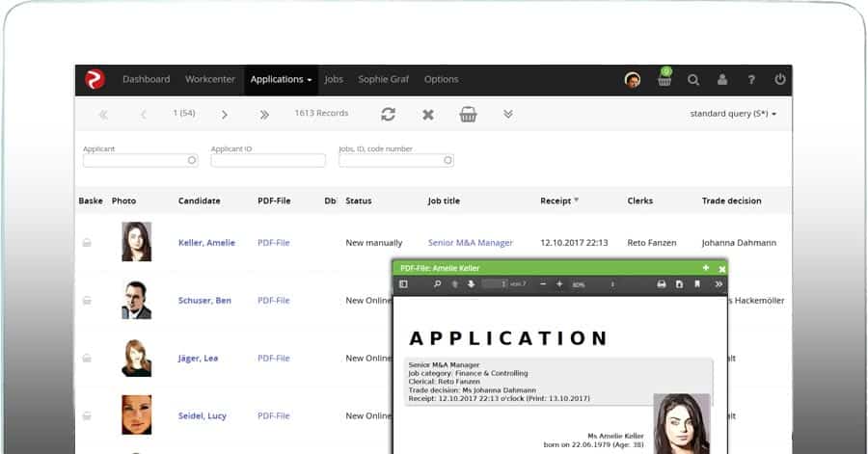
Task: Print the PDF using the printer icon
Action: coord(662,284)
